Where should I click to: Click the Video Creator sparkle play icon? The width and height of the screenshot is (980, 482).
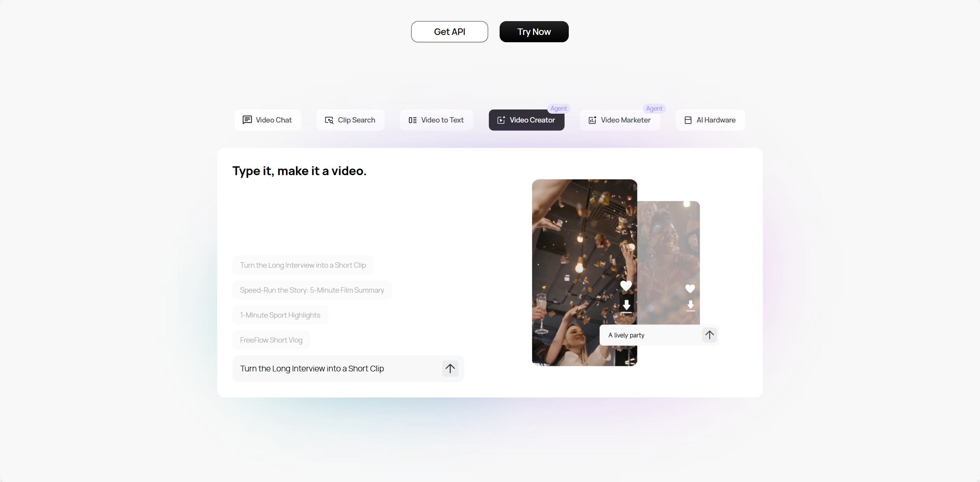pos(501,120)
